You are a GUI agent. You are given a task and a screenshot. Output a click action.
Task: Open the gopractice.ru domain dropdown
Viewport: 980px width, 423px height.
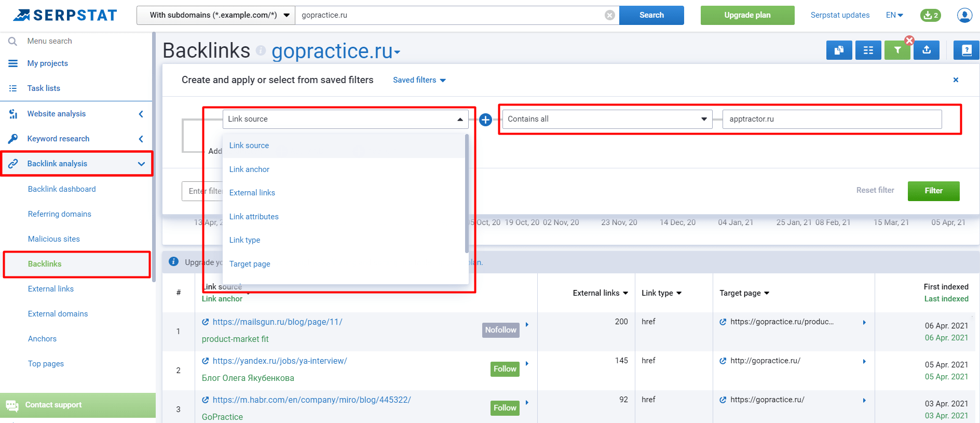(x=336, y=51)
